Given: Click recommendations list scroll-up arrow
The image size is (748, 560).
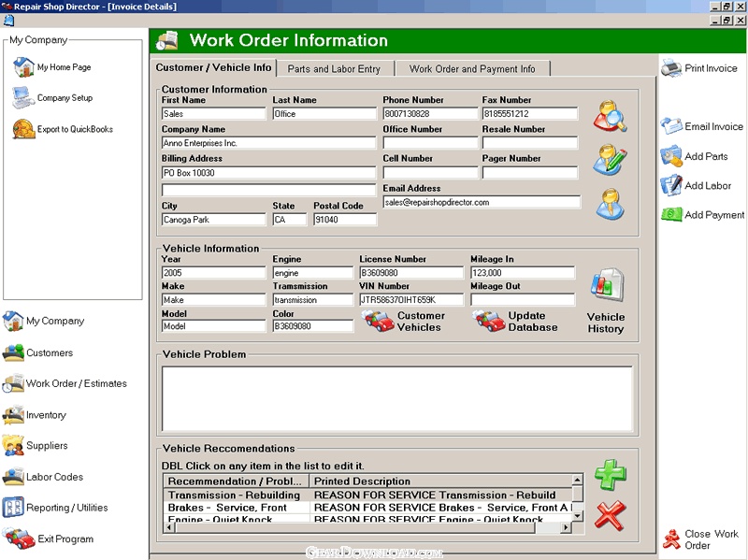Looking at the screenshot, I should click(x=577, y=480).
